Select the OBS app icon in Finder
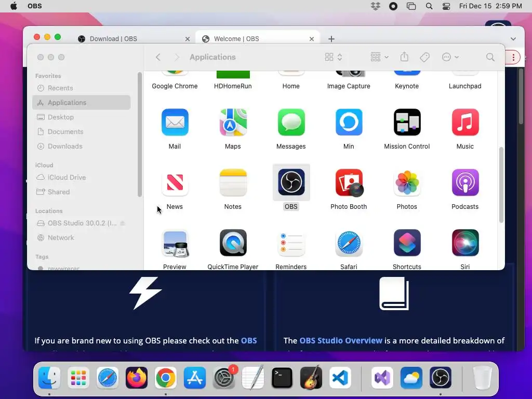This screenshot has height=399, width=532. tap(291, 182)
